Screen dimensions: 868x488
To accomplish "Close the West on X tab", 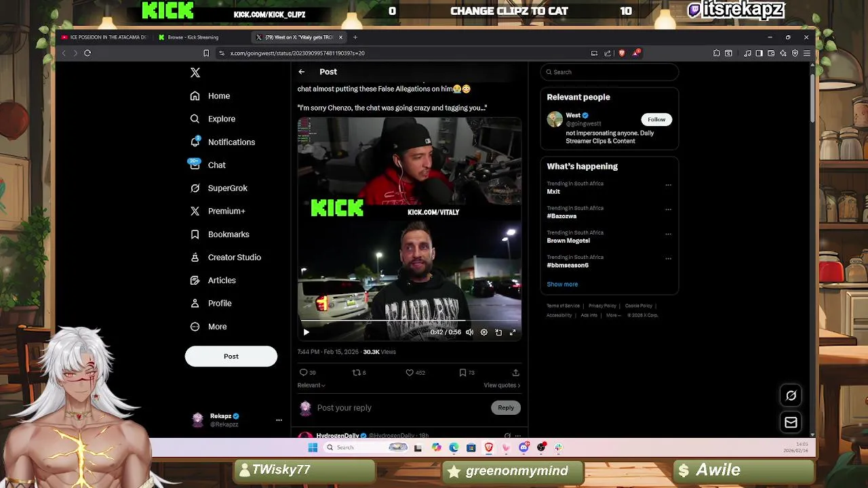I will 340,37.
